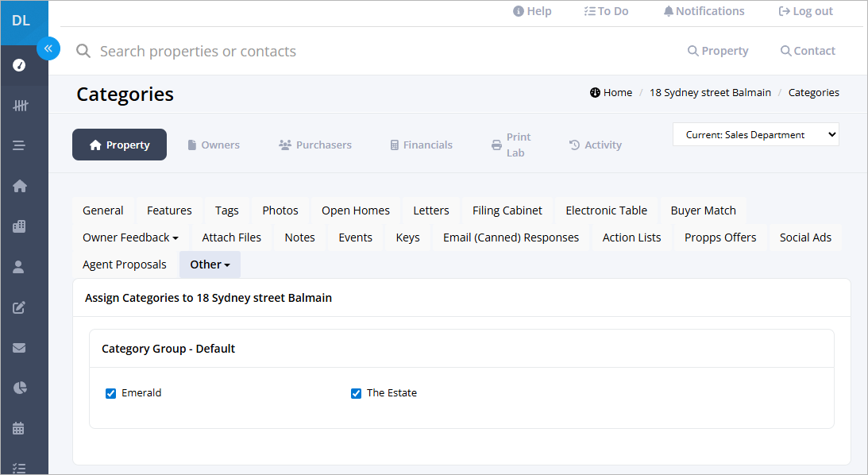Click the Category Group - Default heading

pyautogui.click(x=168, y=349)
